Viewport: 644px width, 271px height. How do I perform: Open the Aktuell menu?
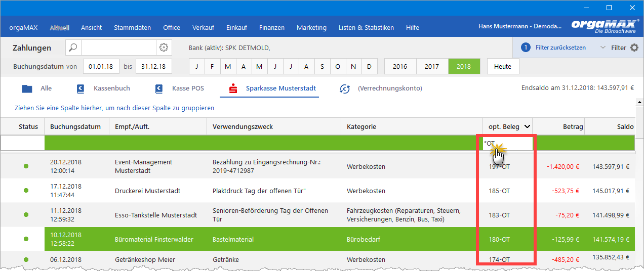coord(60,27)
